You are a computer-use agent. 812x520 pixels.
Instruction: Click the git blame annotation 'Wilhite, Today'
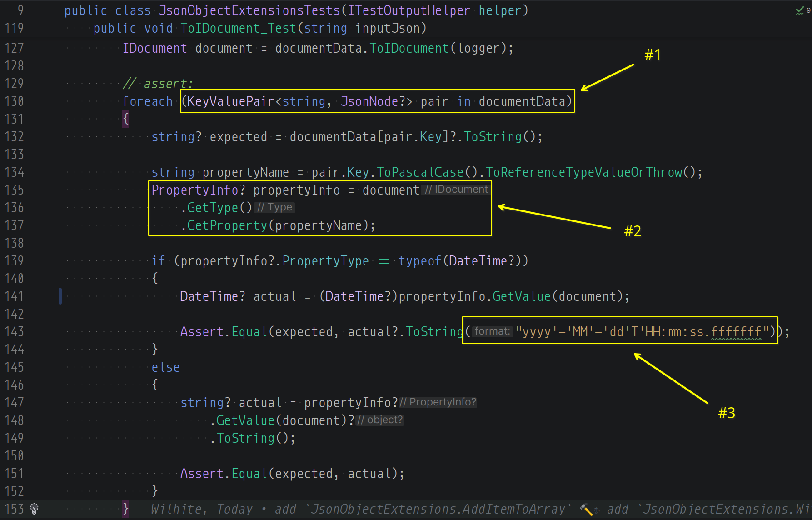coord(201,509)
